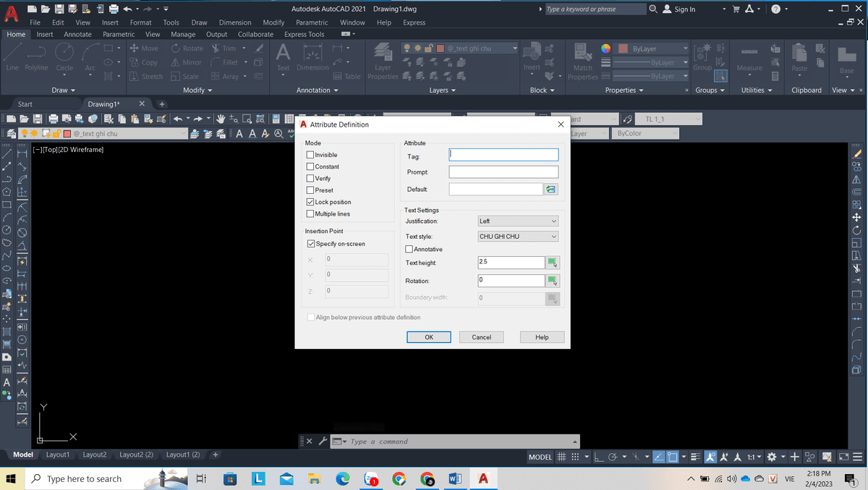Click the Insert block icon
Screen dimensions: 868x490
532,56
